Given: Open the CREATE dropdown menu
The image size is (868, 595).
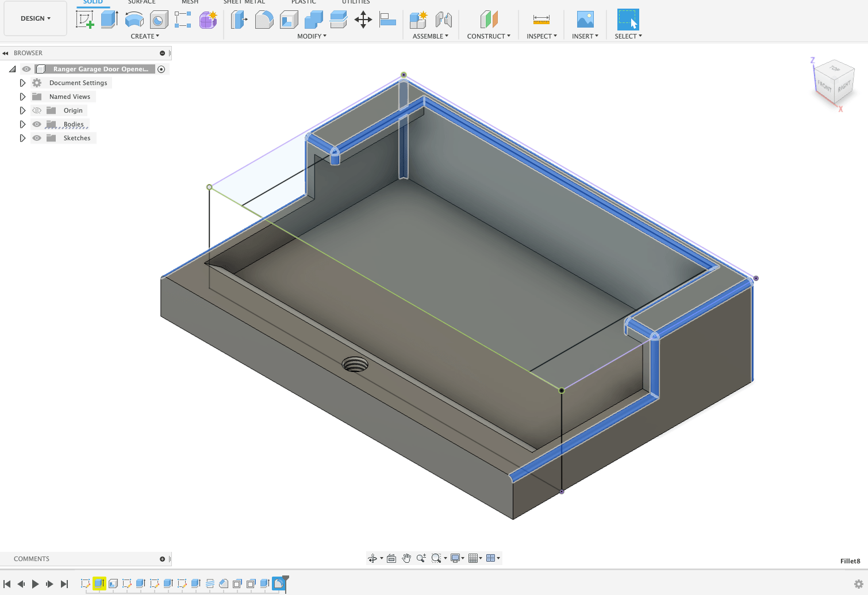Looking at the screenshot, I should point(145,36).
